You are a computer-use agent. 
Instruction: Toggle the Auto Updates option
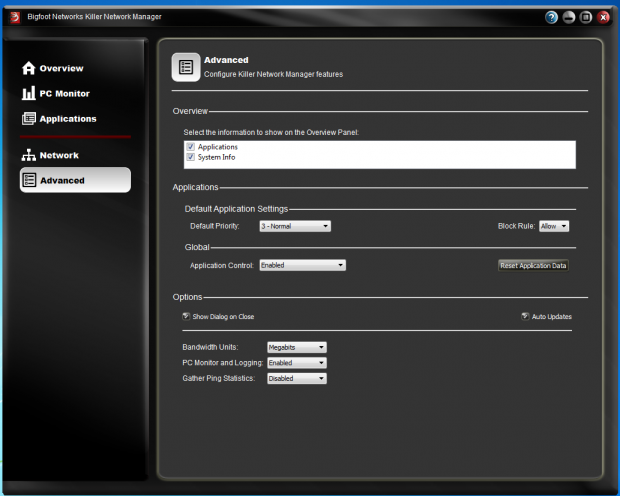pos(525,316)
